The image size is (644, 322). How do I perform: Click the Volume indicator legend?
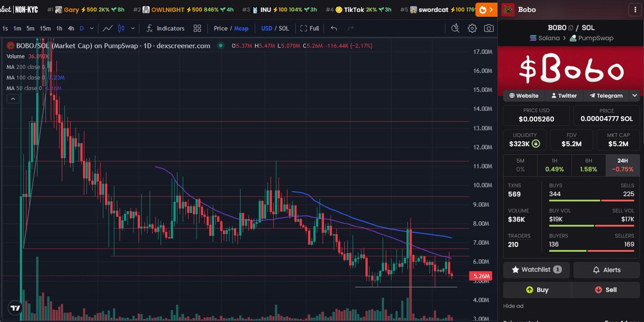[28, 56]
